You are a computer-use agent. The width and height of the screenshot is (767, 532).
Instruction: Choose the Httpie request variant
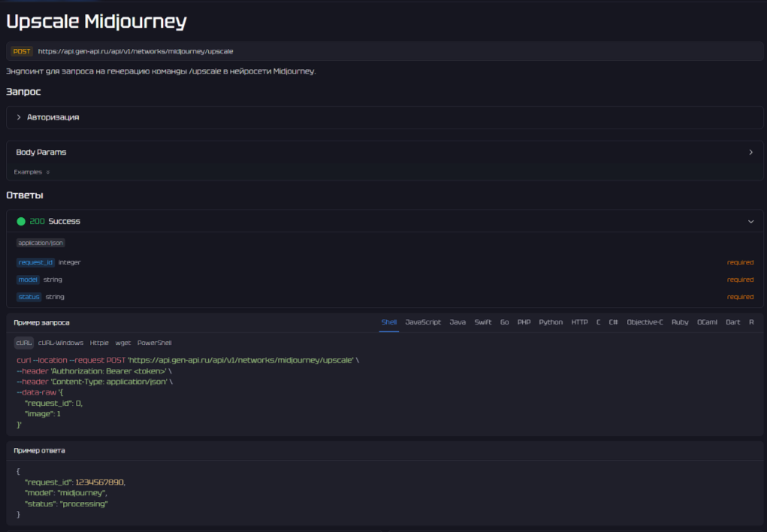tap(99, 343)
